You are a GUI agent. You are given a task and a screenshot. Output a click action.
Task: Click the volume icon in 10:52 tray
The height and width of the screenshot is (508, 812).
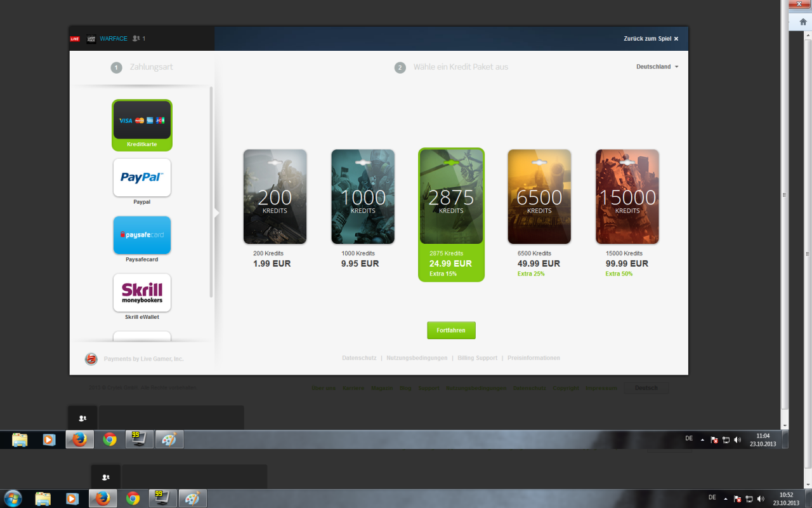coord(761,498)
